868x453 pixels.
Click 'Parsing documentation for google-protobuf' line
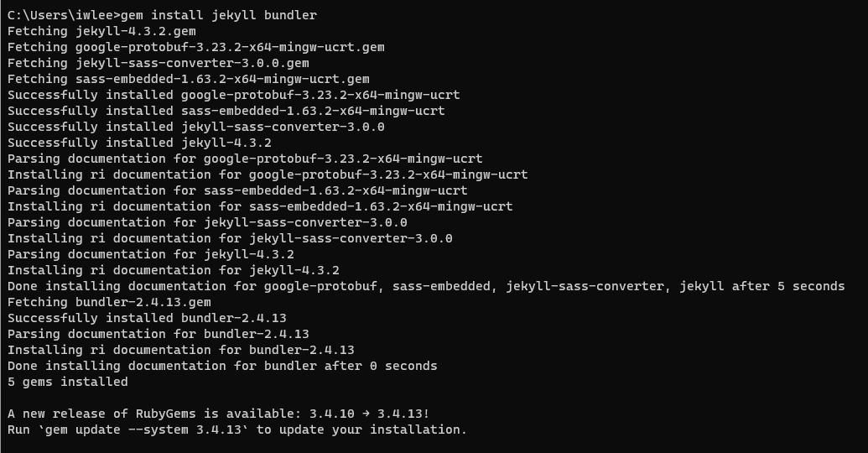(245, 159)
